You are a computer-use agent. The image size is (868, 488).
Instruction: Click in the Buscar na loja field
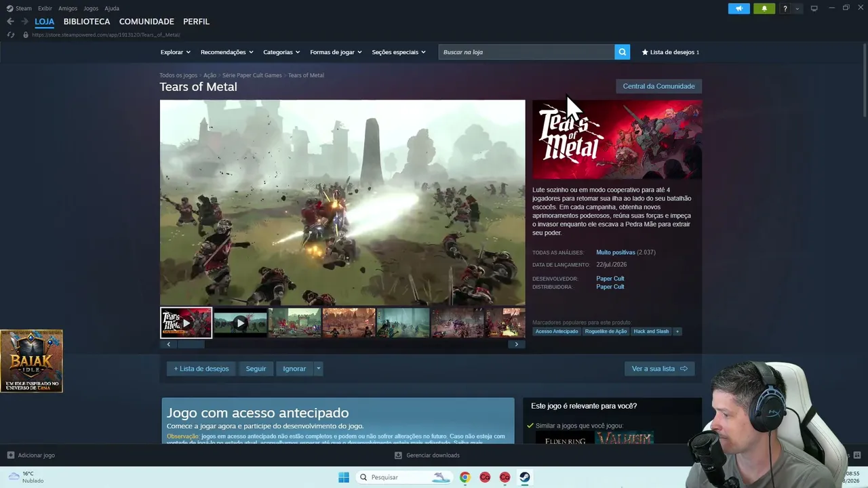(x=526, y=52)
